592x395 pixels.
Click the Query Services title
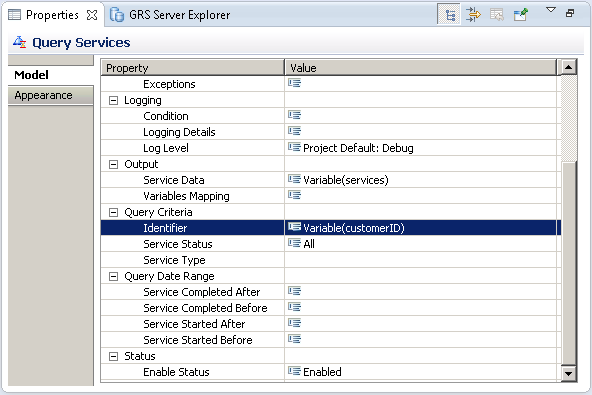coord(81,43)
